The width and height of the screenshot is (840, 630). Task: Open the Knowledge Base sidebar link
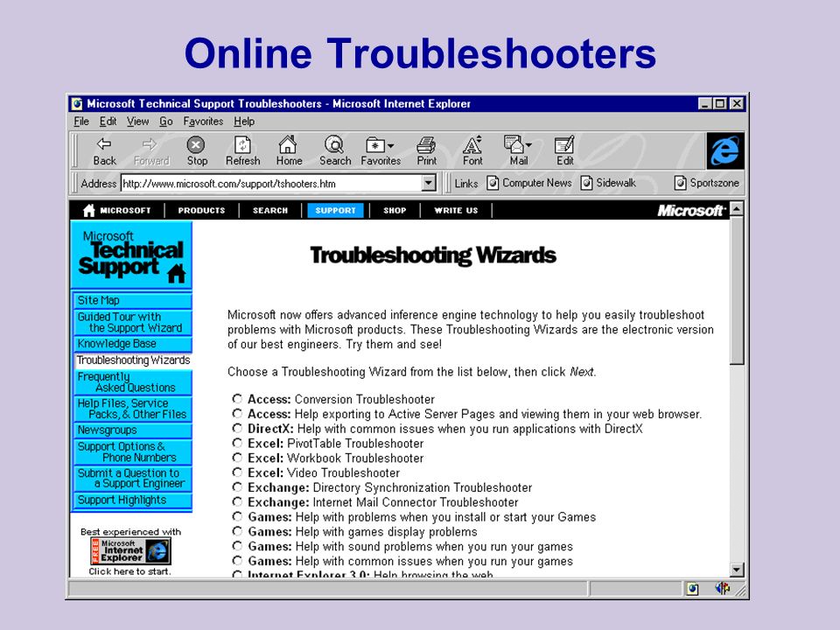132,343
